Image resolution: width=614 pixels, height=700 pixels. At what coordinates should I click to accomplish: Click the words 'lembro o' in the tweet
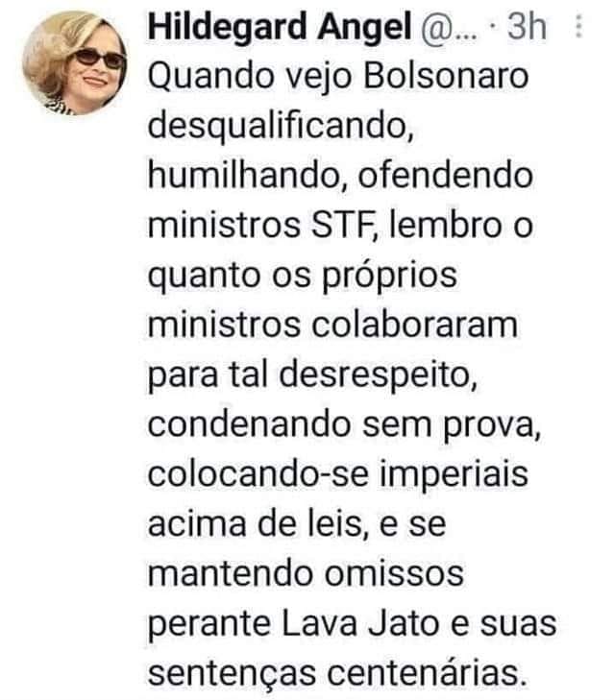[x=460, y=225]
